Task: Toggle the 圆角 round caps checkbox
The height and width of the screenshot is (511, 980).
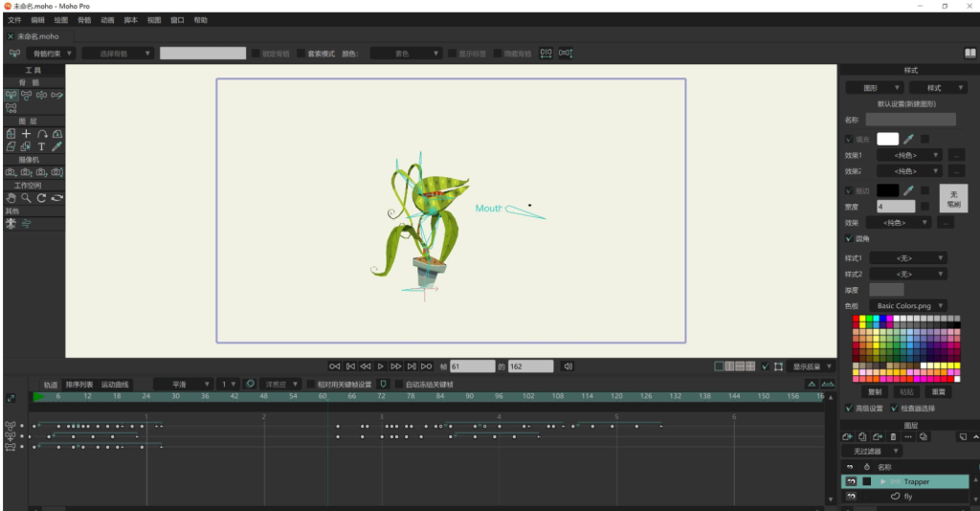Action: tap(849, 238)
